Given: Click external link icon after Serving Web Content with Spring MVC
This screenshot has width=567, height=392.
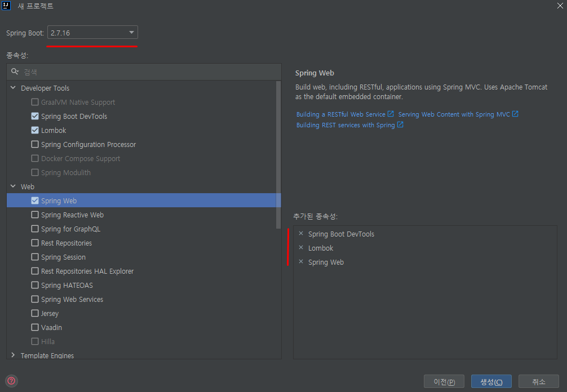Looking at the screenshot, I should click(515, 114).
